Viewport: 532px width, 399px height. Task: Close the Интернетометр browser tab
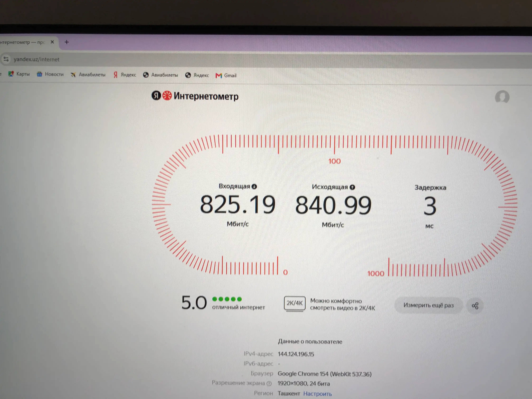pyautogui.click(x=52, y=42)
